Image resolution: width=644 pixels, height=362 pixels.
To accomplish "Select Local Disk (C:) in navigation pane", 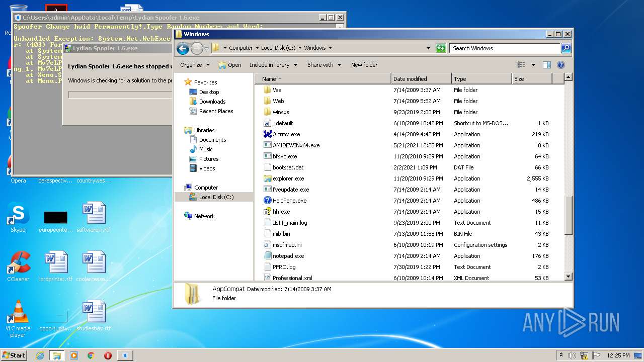I will click(214, 197).
